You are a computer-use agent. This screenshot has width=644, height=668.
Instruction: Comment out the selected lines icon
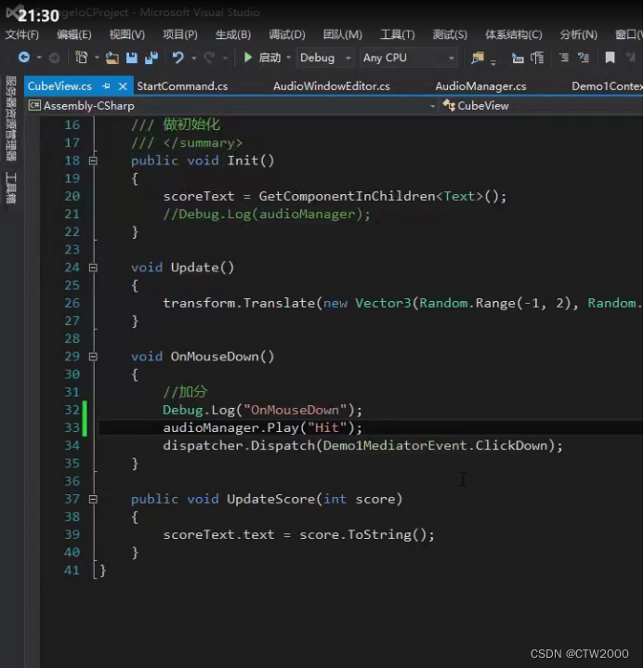(x=564, y=57)
